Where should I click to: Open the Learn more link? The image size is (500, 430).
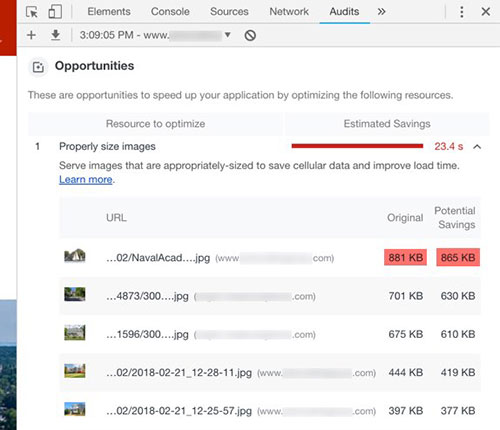86,180
